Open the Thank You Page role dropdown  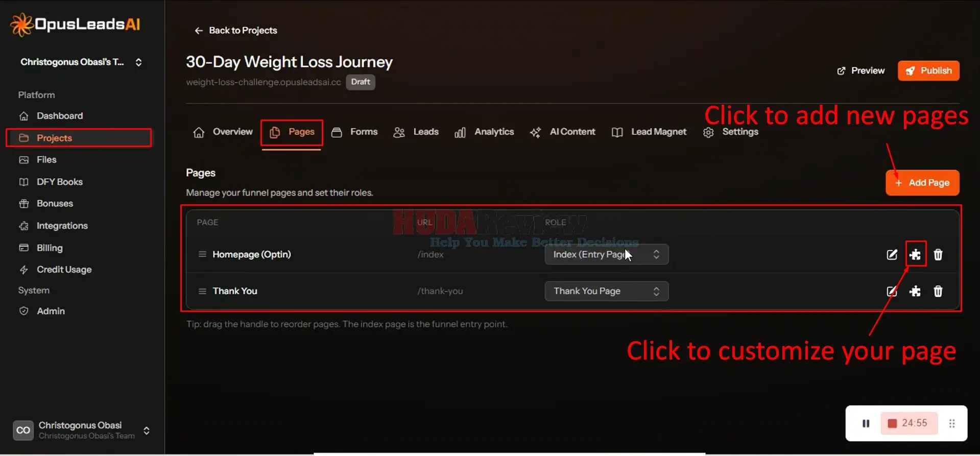tap(607, 291)
